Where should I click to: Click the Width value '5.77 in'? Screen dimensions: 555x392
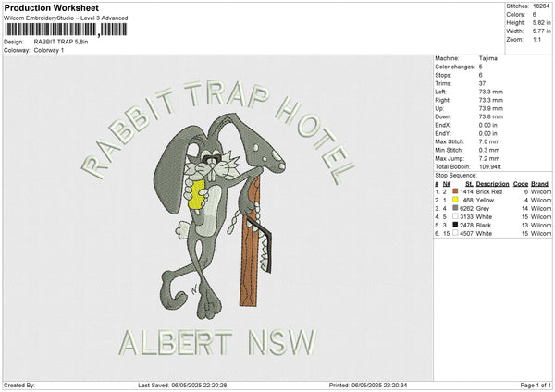[x=541, y=31]
